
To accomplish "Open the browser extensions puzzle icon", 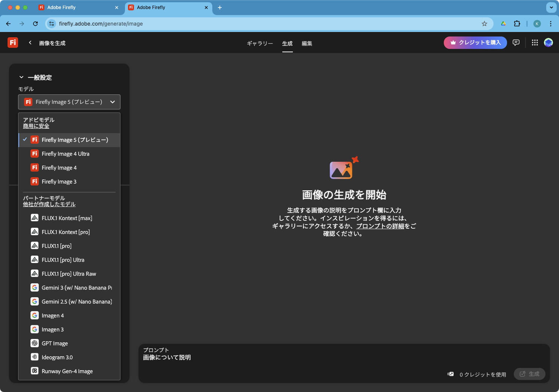I will (x=517, y=24).
